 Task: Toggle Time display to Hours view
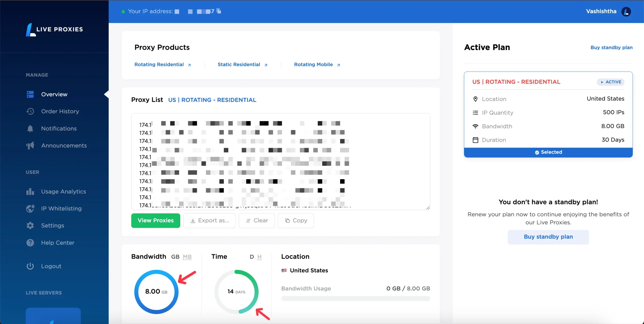[x=259, y=257]
